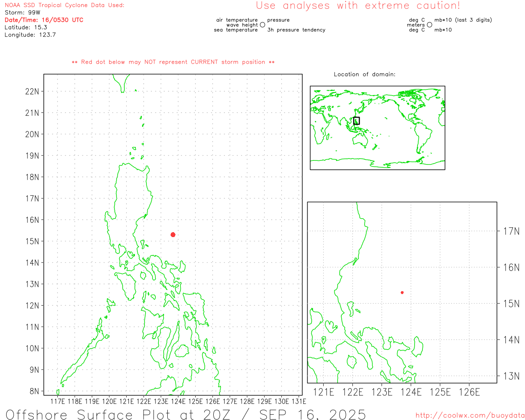This screenshot has width=525, height=420.
Task: Click the 'meters' unit label in legend
Action: (x=416, y=25)
